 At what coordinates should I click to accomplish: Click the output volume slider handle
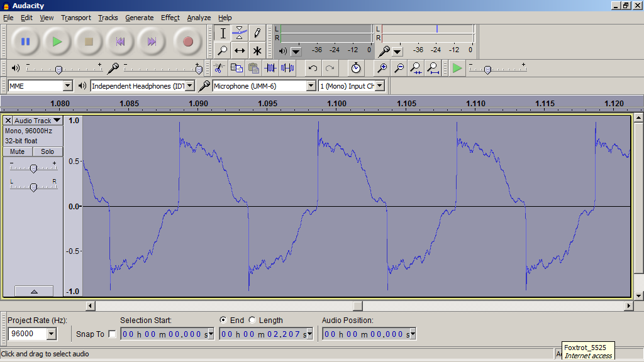coord(58,70)
